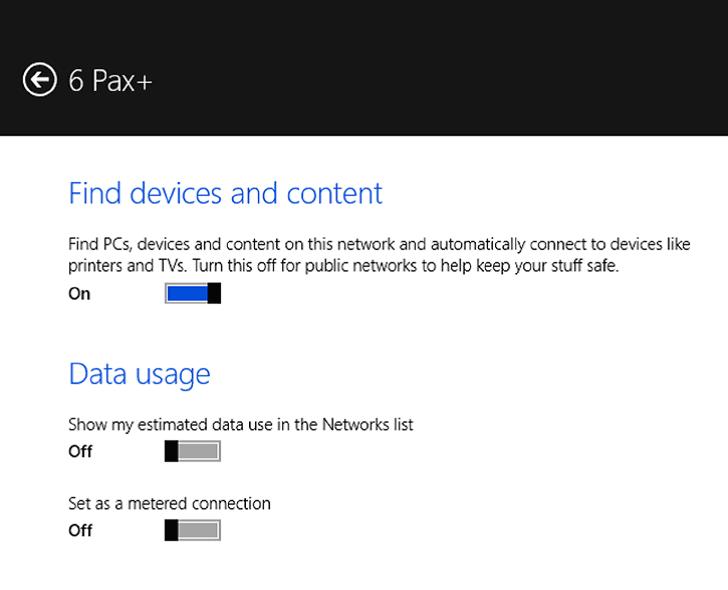Click the Find devices and content heading
Screen dimensions: 728x590
point(225,193)
